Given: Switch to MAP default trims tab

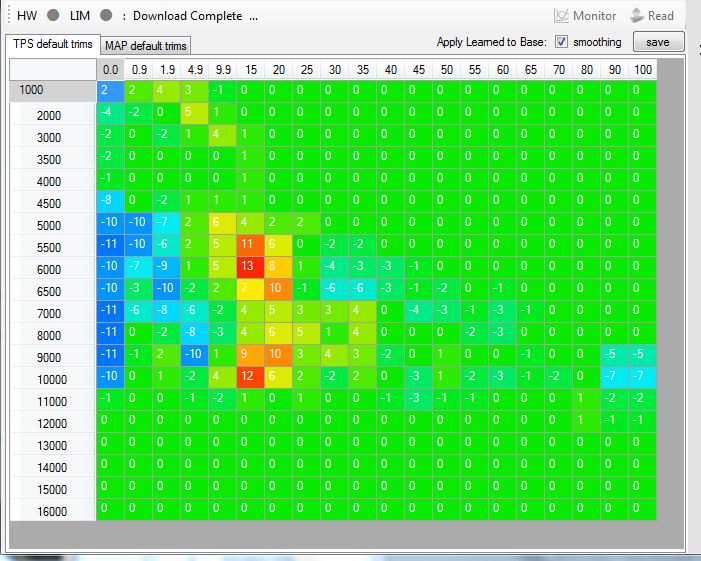Looking at the screenshot, I should 146,46.
